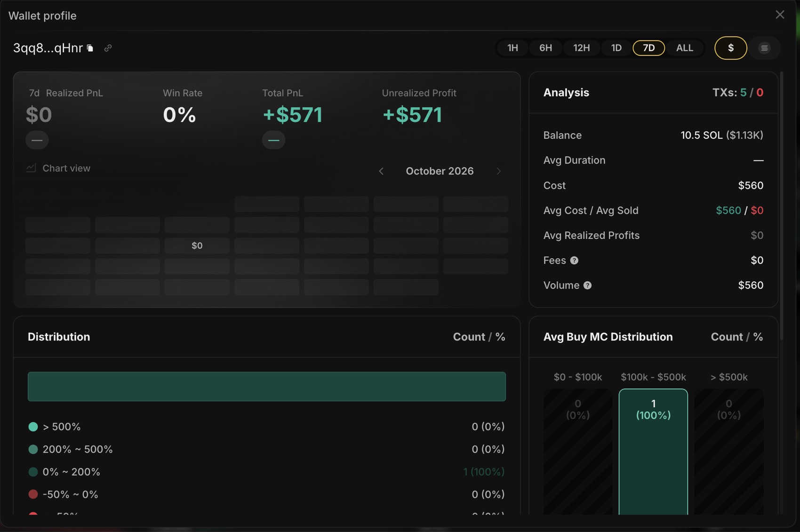800x532 pixels.
Task: Switch display currency to SOL
Action: pyautogui.click(x=764, y=48)
